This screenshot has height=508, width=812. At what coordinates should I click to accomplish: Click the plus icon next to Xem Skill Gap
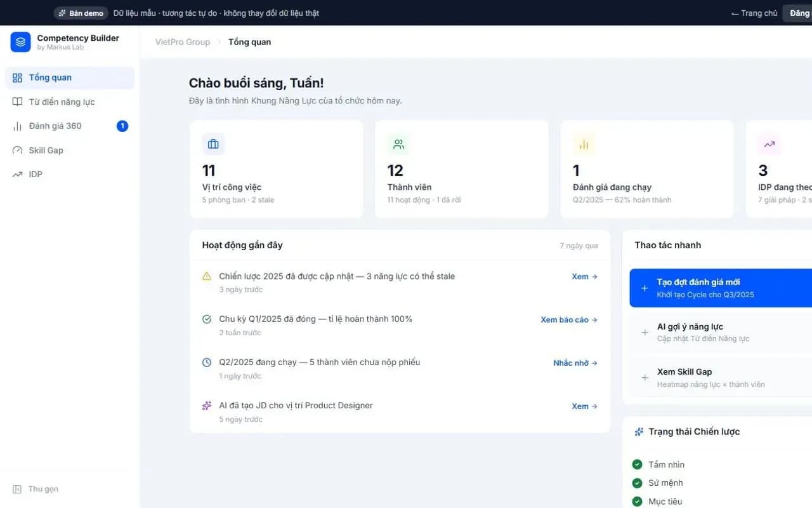[x=645, y=378]
